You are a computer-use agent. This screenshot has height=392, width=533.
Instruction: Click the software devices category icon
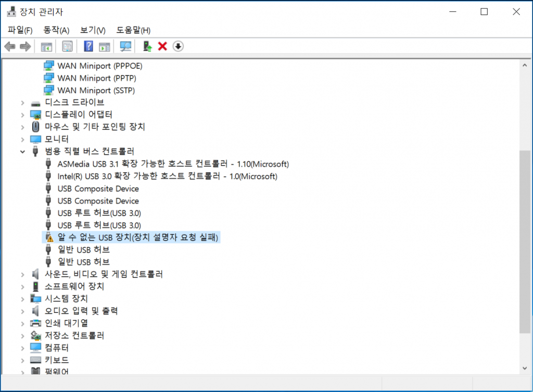click(x=35, y=286)
